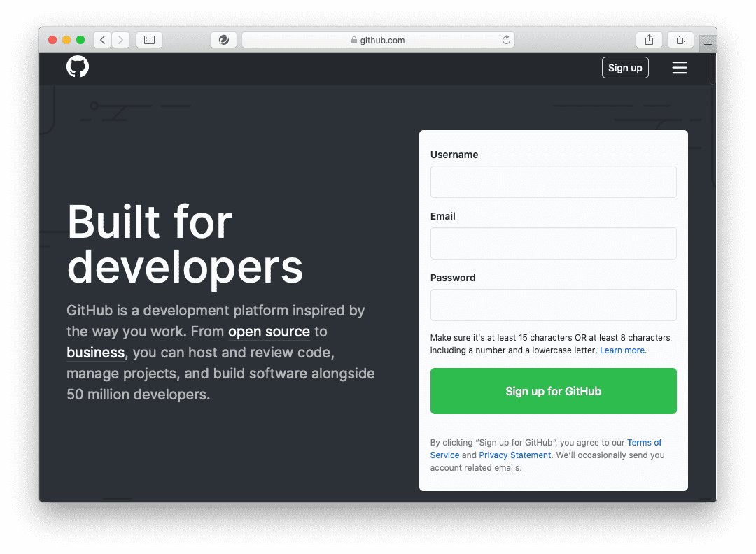Image resolution: width=756 pixels, height=554 pixels.
Task: Click the Username field label
Action: pos(454,155)
